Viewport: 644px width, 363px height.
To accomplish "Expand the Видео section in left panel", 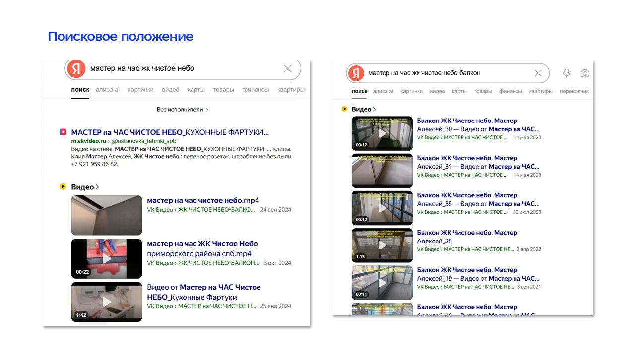I will [85, 187].
